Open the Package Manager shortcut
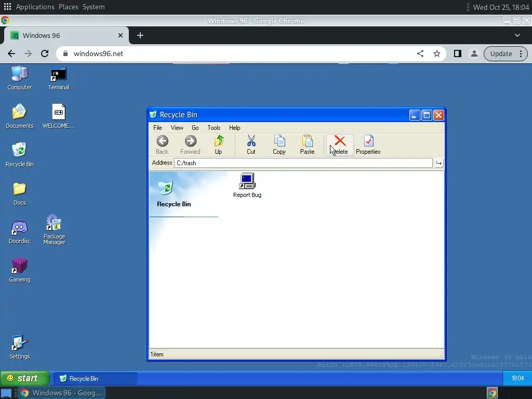Screen dimensions: 532x399 click(x=54, y=229)
